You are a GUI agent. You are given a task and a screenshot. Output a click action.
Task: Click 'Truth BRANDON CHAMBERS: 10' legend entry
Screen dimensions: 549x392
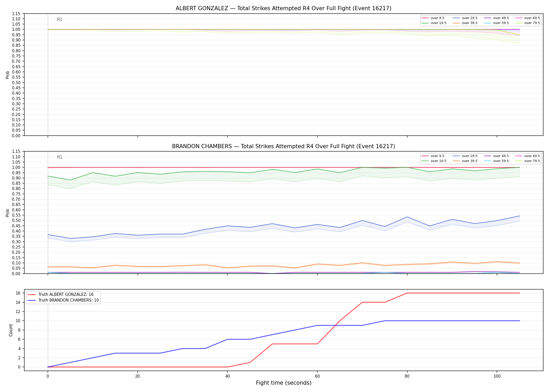point(63,300)
